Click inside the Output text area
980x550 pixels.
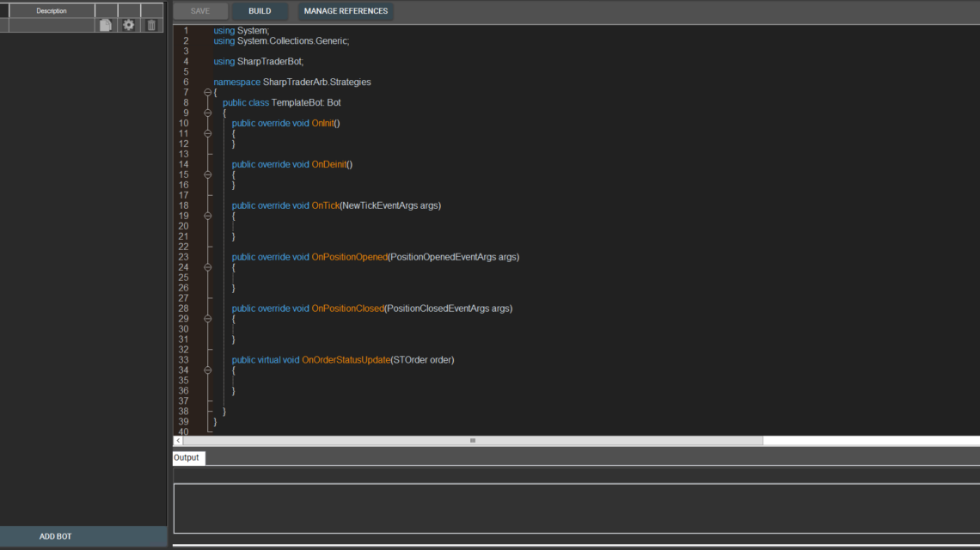(576, 508)
